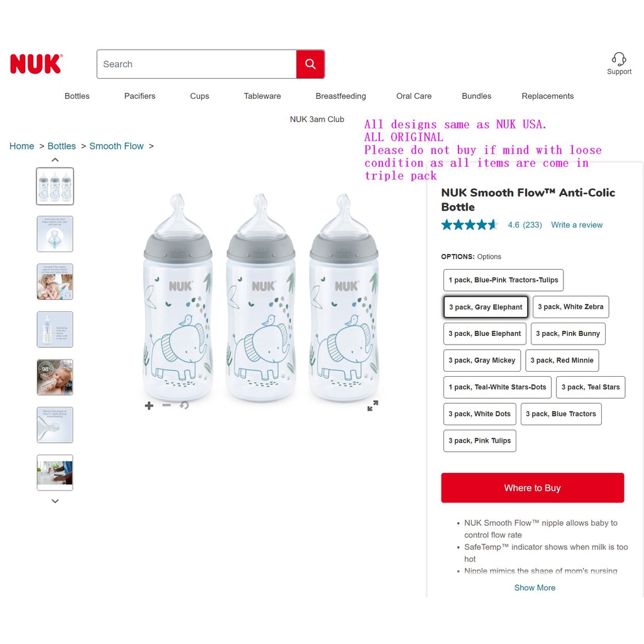Expand product image to fullscreen
Image resolution: width=644 pixels, height=644 pixels.
(x=372, y=406)
